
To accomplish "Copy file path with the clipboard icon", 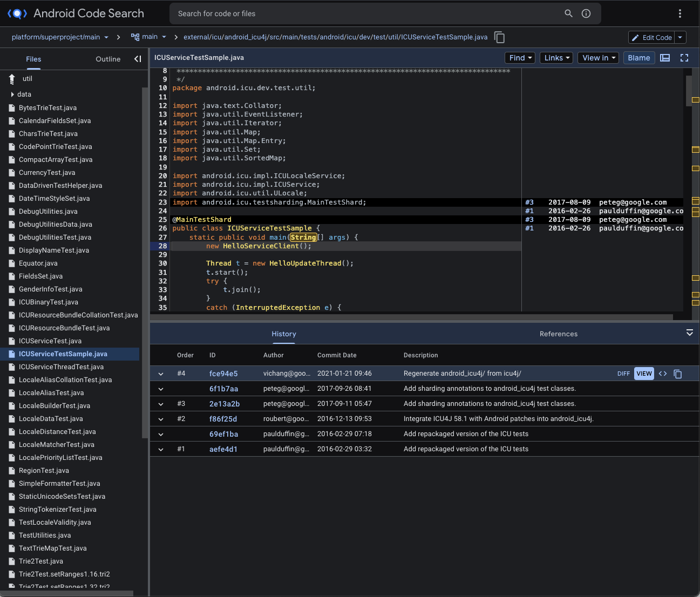I will [x=500, y=37].
